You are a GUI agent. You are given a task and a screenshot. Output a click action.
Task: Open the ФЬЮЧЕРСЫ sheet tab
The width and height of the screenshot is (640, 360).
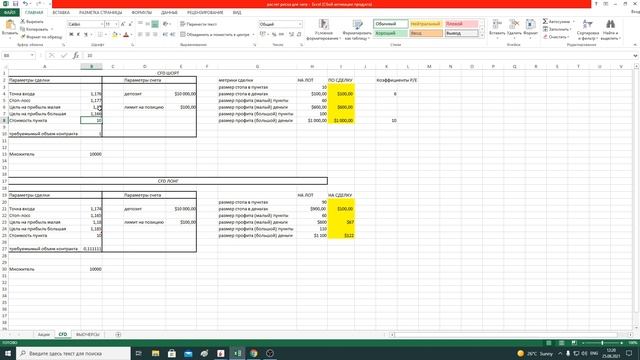[88, 334]
